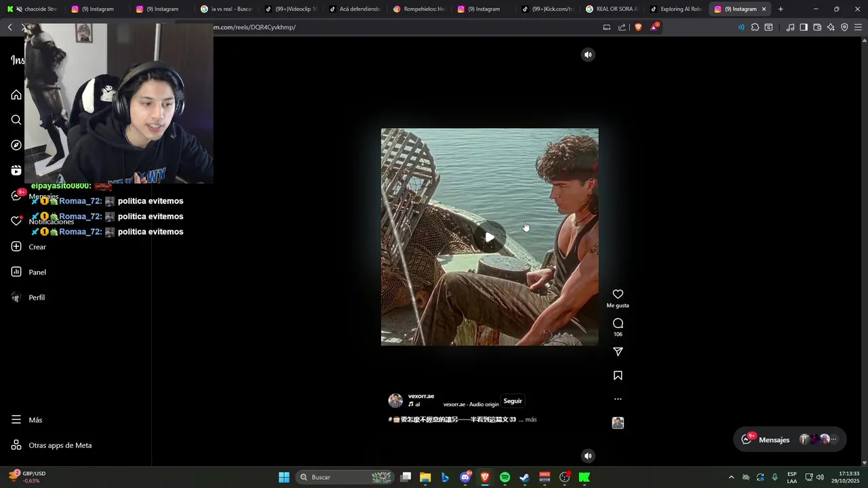
Task: Switch to 'ia vs real - Buscar' tab
Action: pyautogui.click(x=226, y=9)
